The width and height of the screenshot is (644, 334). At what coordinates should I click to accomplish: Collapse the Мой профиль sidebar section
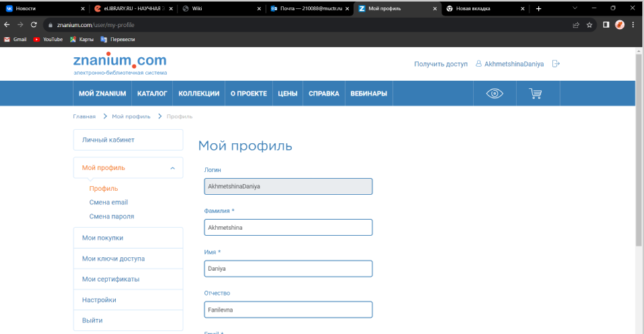pyautogui.click(x=173, y=168)
